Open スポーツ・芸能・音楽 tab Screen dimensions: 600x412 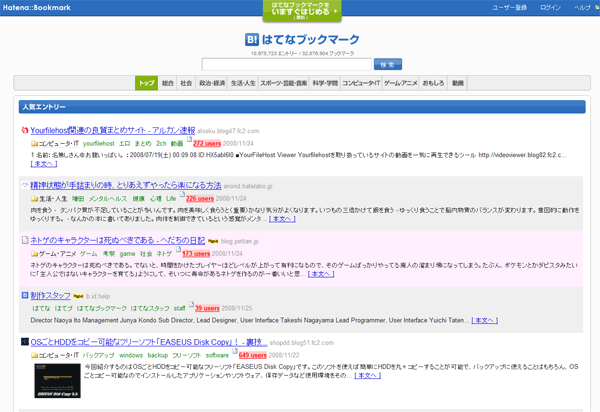point(284,83)
